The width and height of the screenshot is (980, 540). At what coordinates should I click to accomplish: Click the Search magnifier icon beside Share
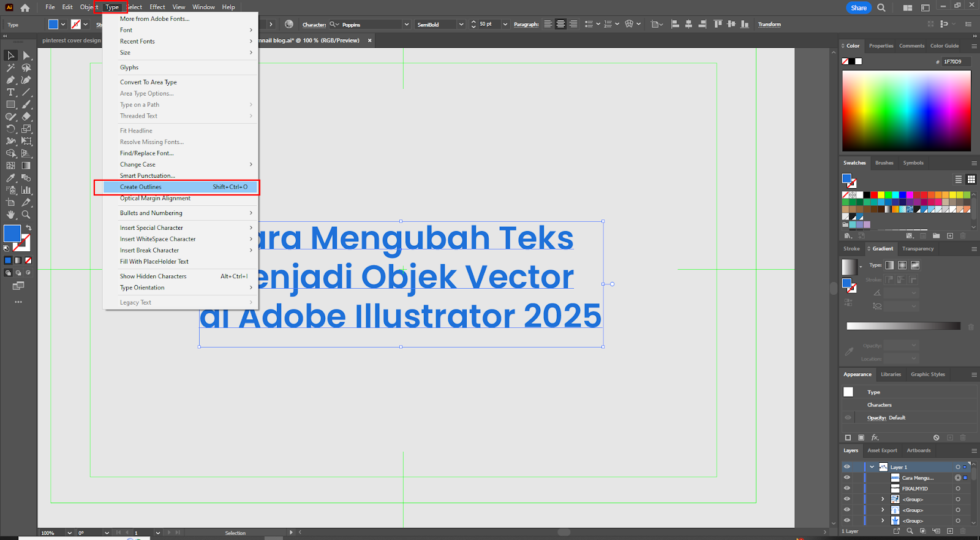point(881,7)
